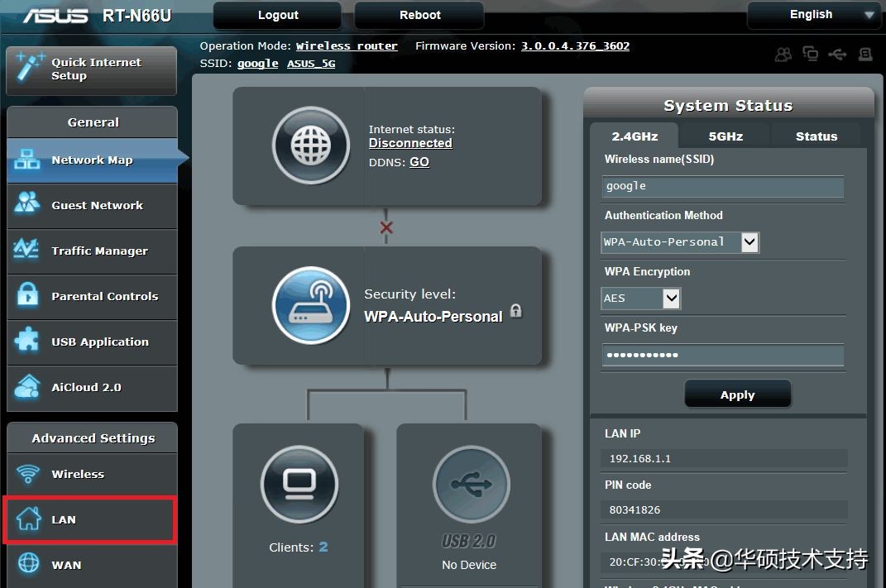The image size is (886, 588).
Task: Click the PIN code value 80341826
Action: point(635,510)
